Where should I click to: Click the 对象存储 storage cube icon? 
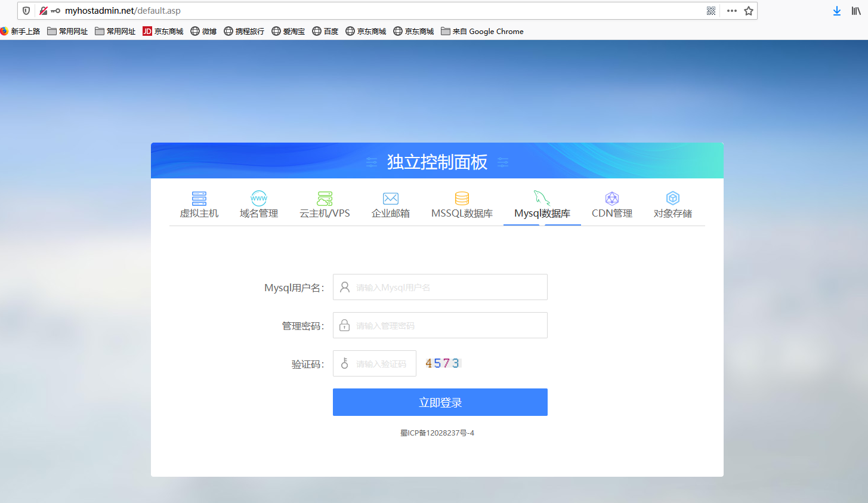[x=672, y=197]
